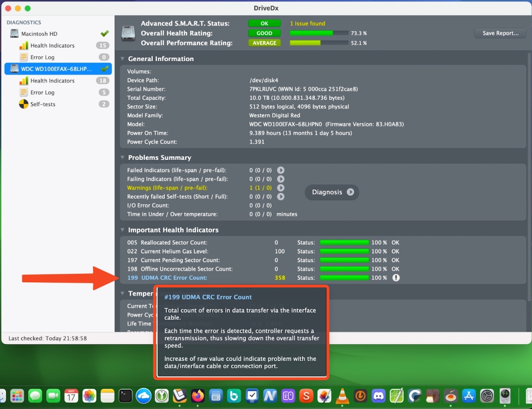The height and width of the screenshot is (409, 532).
Task: Click the green OK S.M.A.R.T. status badge
Action: tap(264, 24)
